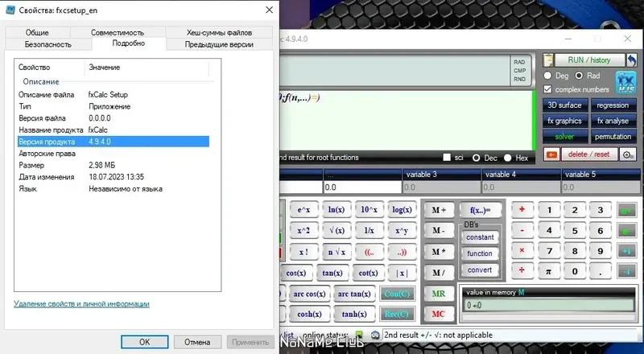Click the opening bracket ((.. key
The height and width of the screenshot is (354, 644).
pos(369,252)
